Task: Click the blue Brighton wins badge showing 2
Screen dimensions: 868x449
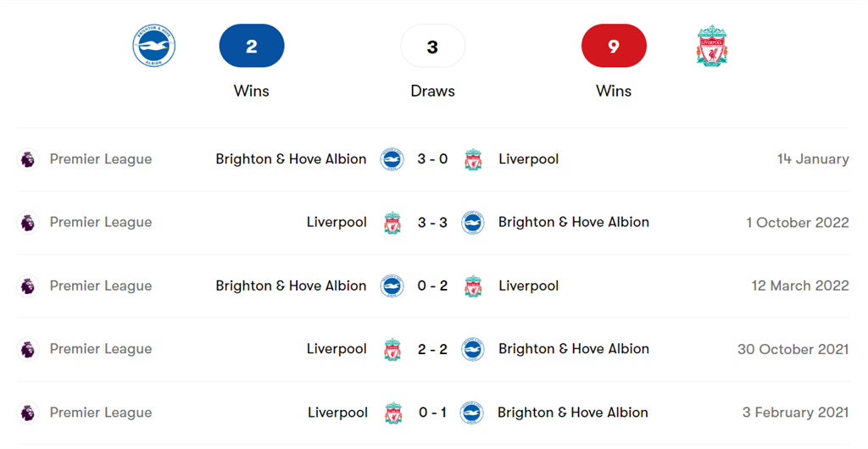Action: coord(252,46)
